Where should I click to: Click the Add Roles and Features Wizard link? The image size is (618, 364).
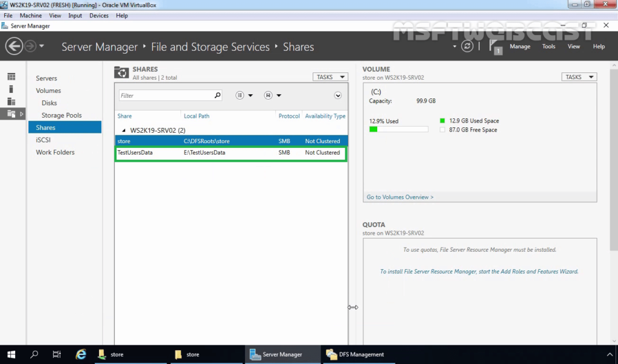[479, 271]
